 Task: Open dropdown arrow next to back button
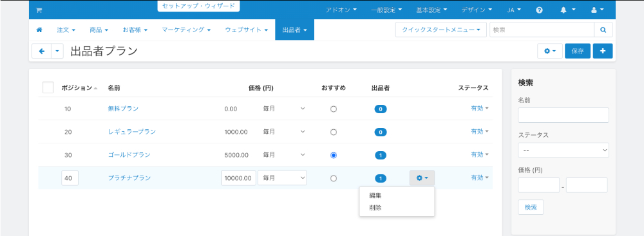[x=57, y=51]
